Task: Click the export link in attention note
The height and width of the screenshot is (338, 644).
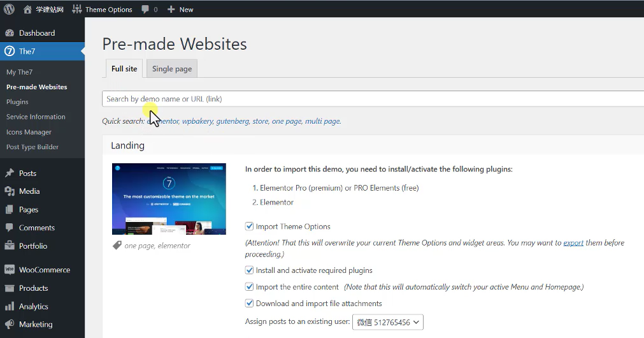Action: click(573, 242)
